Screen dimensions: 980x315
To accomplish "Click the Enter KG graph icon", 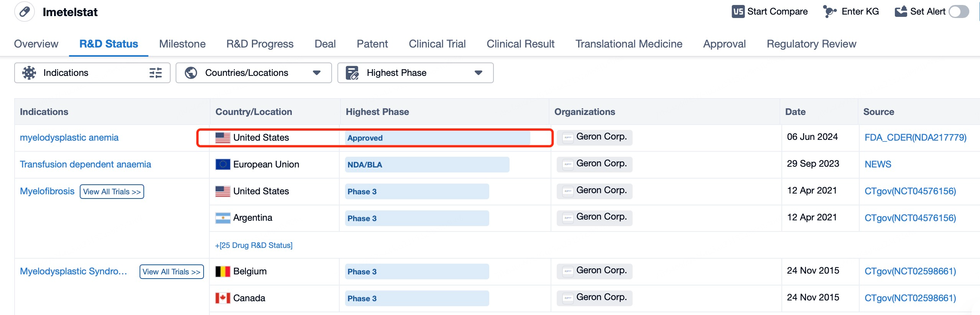I will (830, 12).
